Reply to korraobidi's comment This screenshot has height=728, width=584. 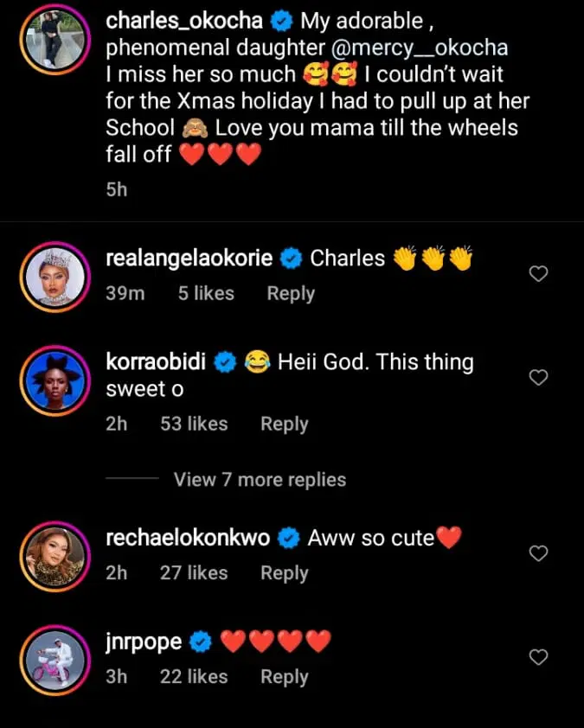click(285, 425)
